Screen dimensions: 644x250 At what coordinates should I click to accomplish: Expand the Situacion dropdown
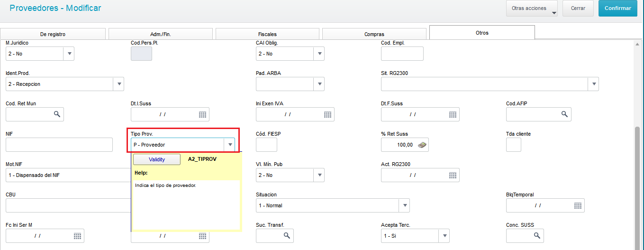(x=404, y=205)
